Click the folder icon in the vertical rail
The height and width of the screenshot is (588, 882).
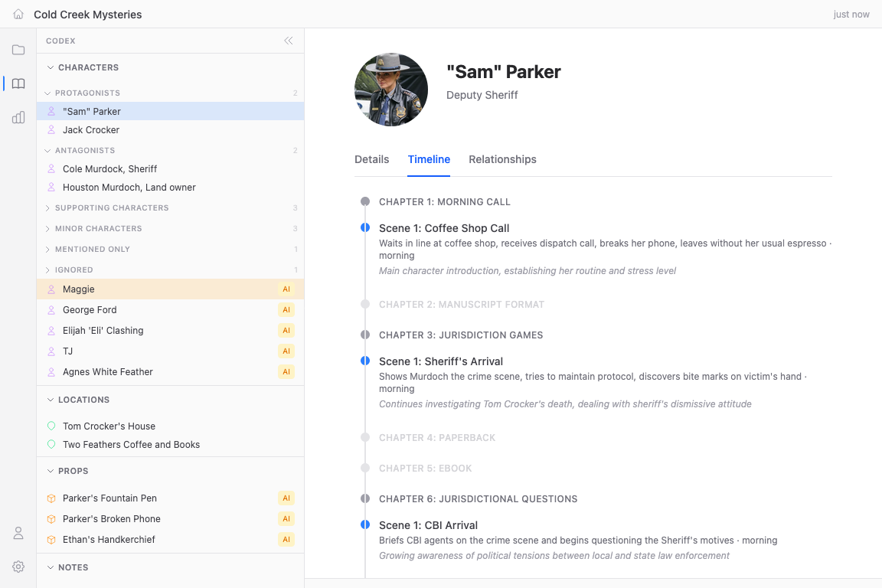coord(18,50)
